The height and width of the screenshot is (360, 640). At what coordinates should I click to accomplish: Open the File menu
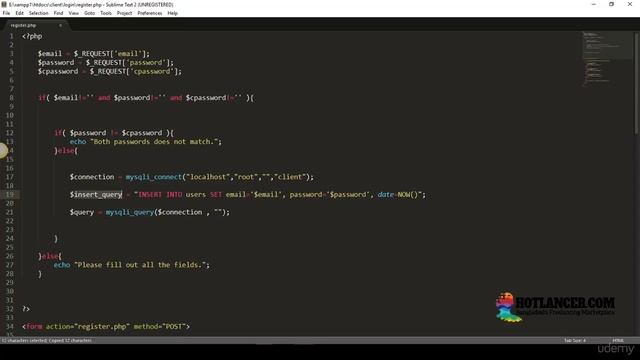click(x=6, y=13)
